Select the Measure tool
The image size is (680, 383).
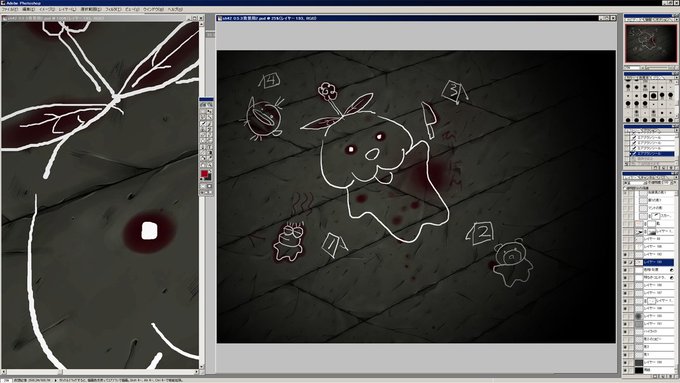203,153
